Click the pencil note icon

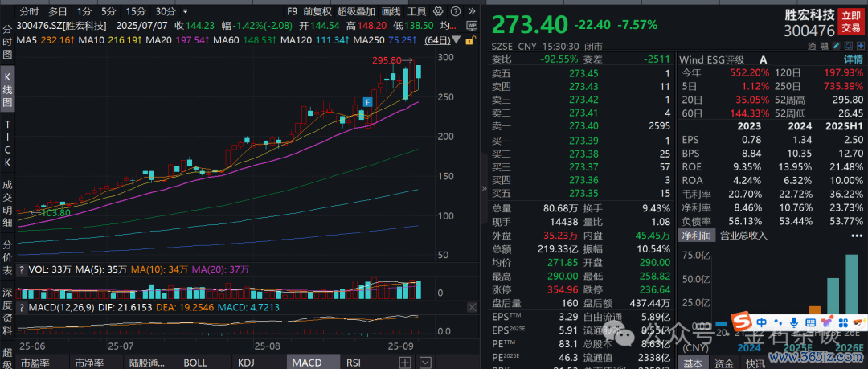coord(837,47)
